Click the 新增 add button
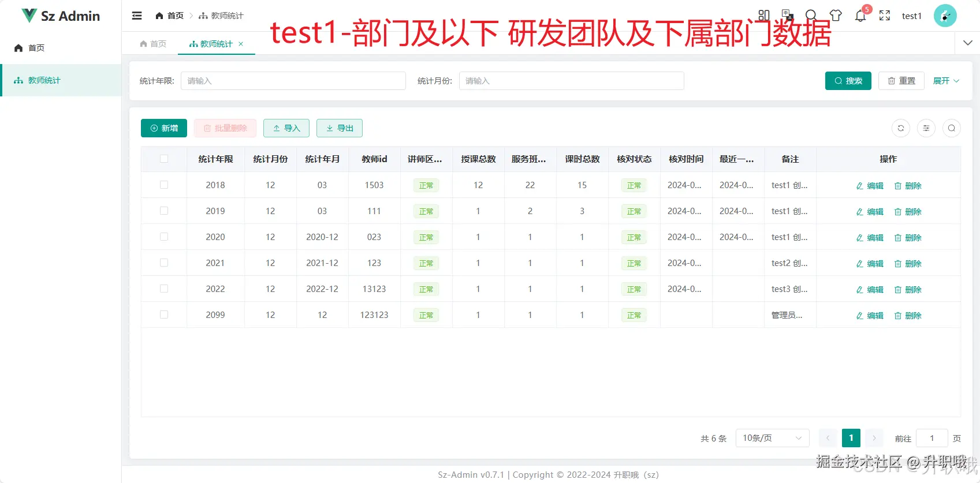980x483 pixels. pyautogui.click(x=164, y=128)
